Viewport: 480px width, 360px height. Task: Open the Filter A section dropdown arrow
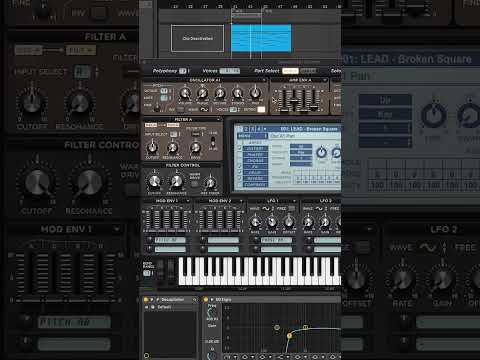(219, 119)
